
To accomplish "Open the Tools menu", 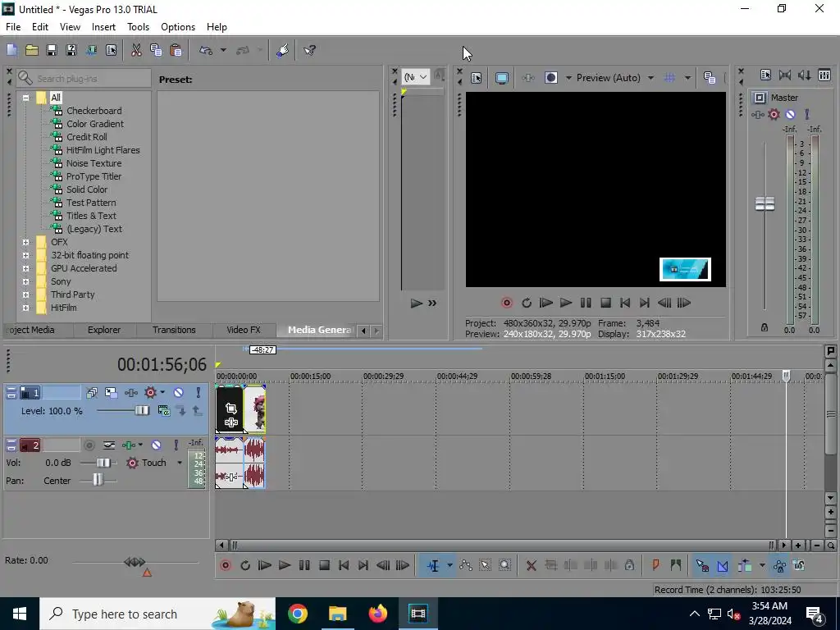I will click(x=138, y=27).
